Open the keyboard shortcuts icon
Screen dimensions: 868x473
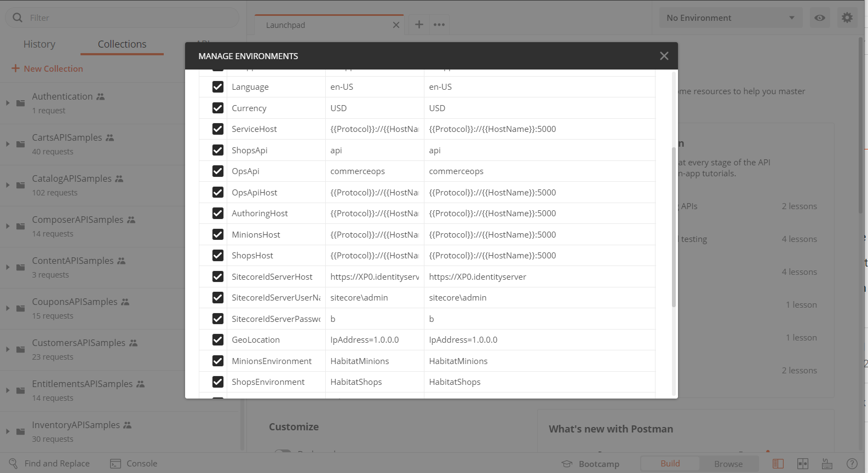click(827, 464)
